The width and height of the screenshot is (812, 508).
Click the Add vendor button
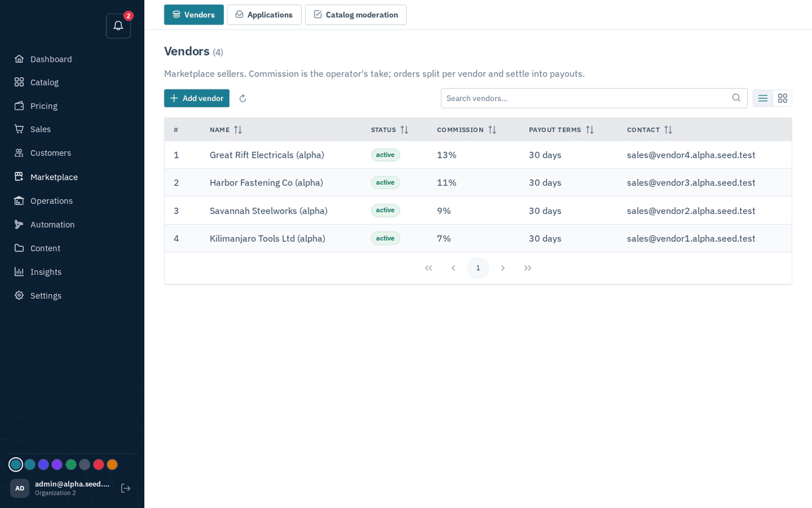coord(196,98)
